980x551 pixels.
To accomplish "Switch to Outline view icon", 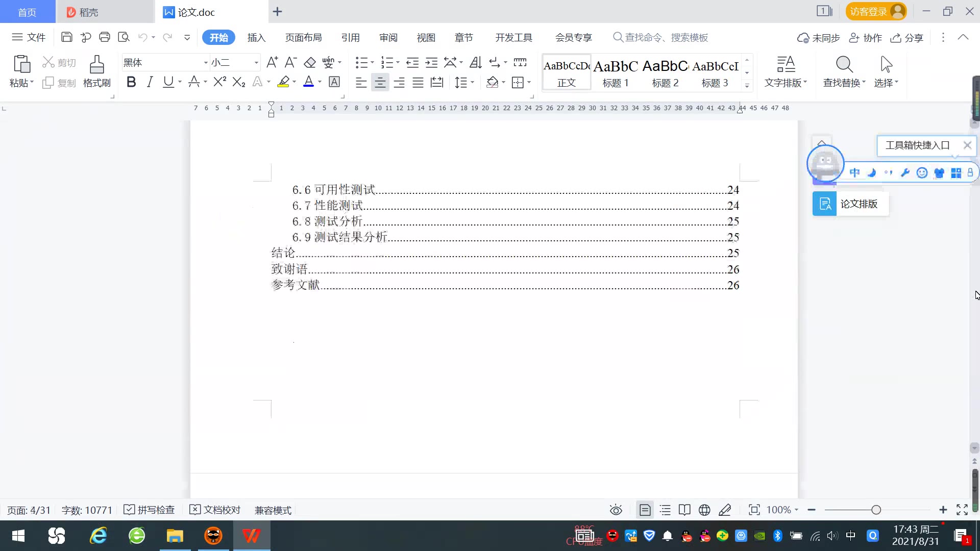I will click(x=665, y=510).
